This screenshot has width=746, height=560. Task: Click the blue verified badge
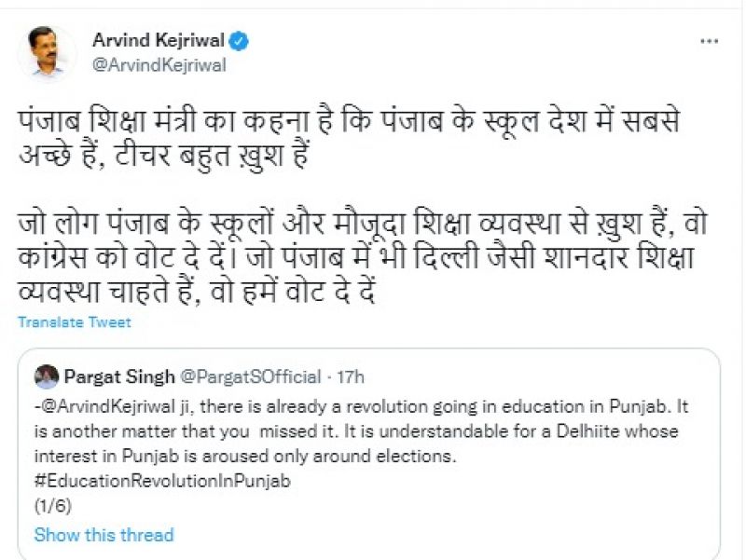[x=240, y=40]
